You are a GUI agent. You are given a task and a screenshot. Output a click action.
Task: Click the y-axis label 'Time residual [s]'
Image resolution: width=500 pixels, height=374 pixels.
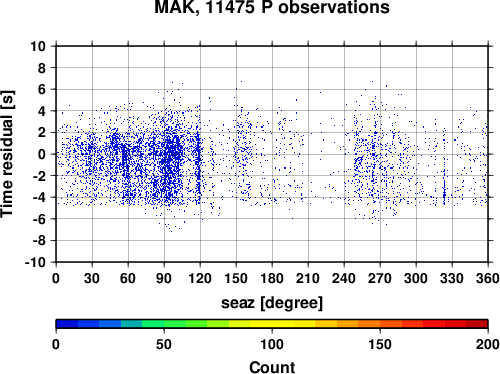click(x=8, y=154)
